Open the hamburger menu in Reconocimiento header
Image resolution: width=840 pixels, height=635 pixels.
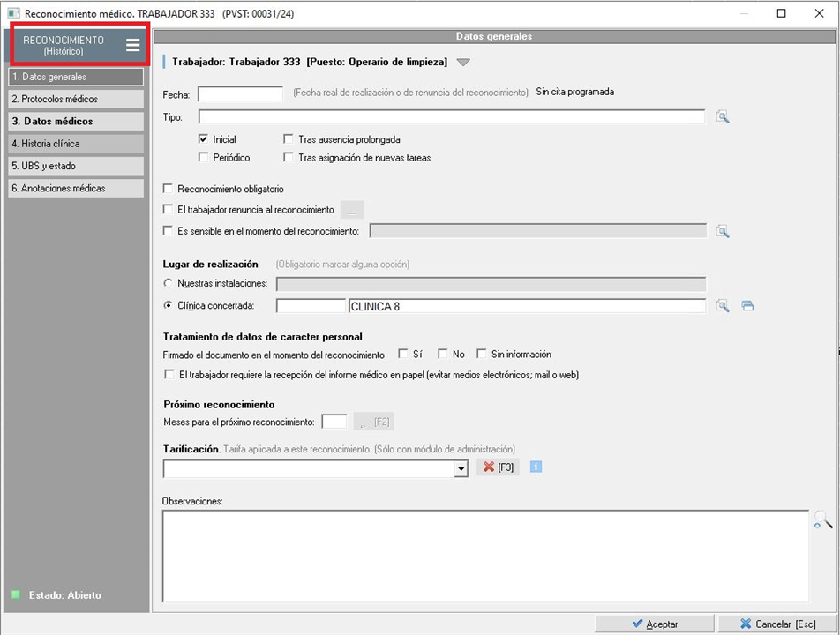[x=132, y=46]
